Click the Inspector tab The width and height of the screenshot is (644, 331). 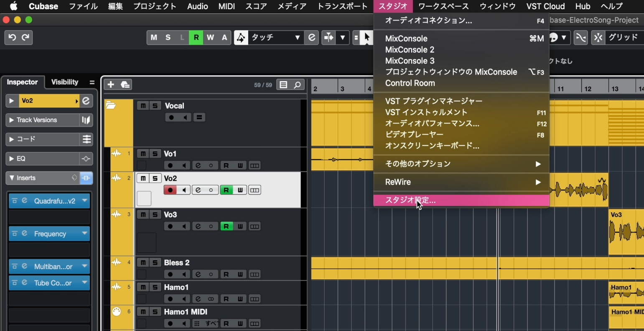22,82
